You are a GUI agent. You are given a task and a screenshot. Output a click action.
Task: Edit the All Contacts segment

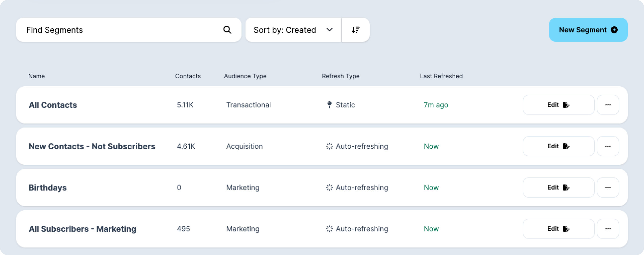point(558,105)
